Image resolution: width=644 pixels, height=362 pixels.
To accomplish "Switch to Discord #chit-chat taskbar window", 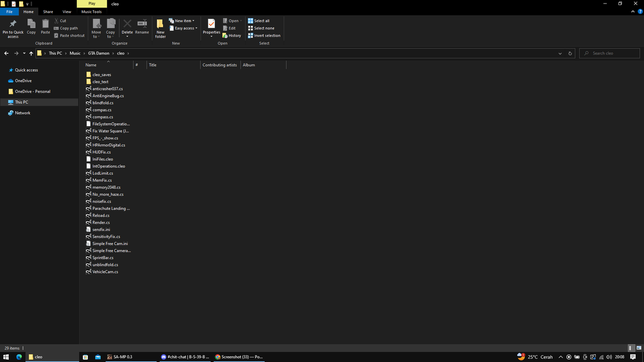I will click(185, 357).
